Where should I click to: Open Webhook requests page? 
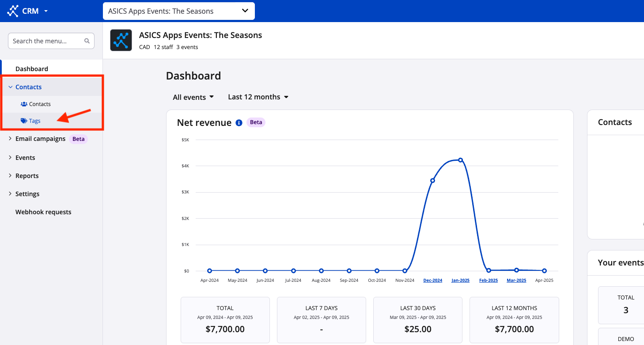(43, 212)
